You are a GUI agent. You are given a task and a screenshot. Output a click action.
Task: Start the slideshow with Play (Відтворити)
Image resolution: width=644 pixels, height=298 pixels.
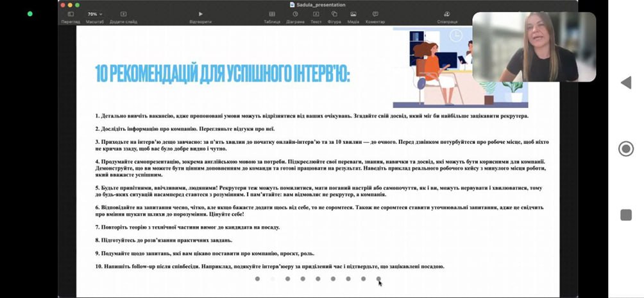tap(200, 14)
